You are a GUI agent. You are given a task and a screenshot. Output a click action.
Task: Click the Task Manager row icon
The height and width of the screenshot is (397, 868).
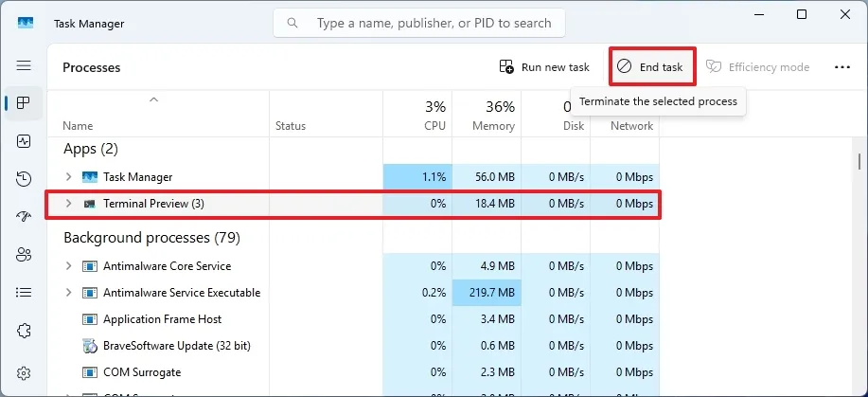pos(89,177)
